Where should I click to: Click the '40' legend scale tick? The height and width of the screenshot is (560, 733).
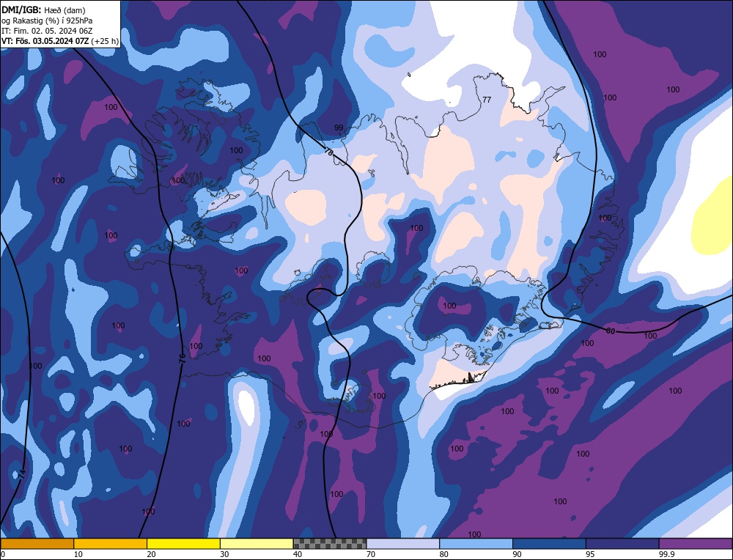click(x=298, y=554)
